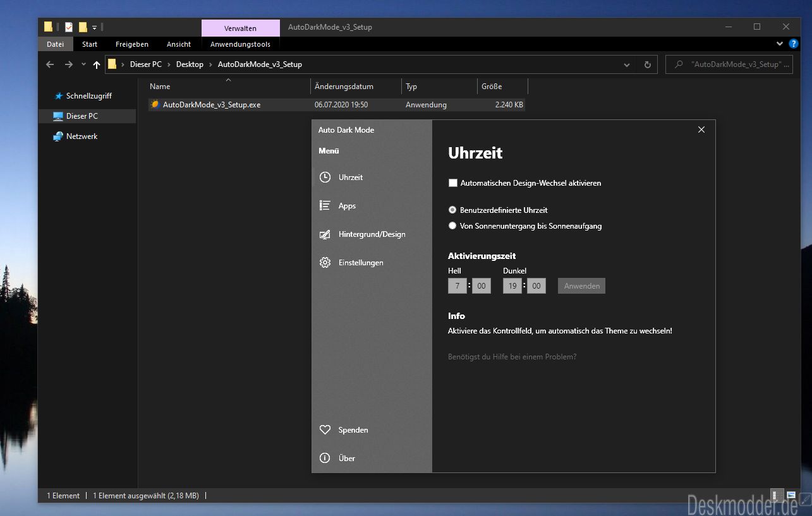The width and height of the screenshot is (812, 516).
Task: Select the AutoDarkMode_v3_Setup.exe file name
Action: pos(212,105)
